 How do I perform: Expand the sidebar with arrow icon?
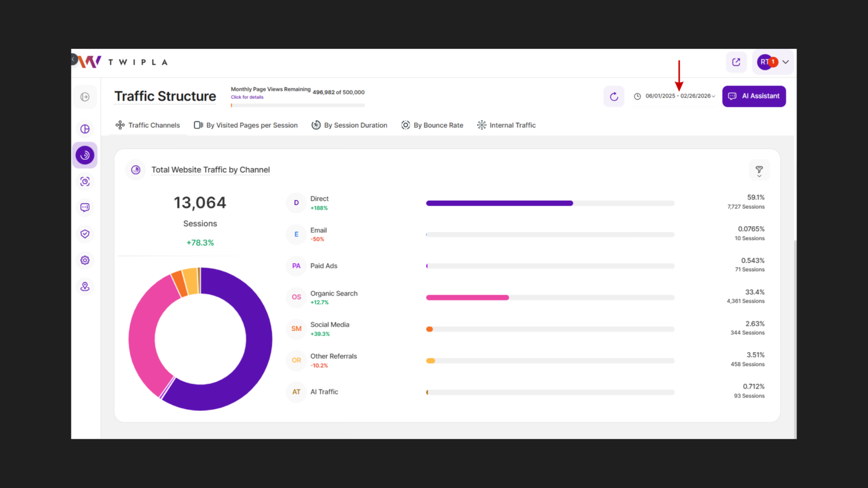[85, 97]
